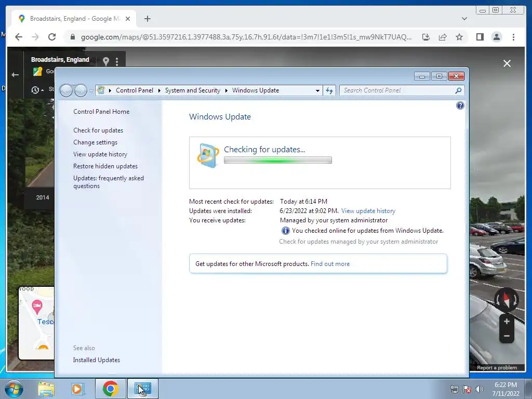
Task: Expand the root breadcrumb arrow before Control Panel
Action: click(x=110, y=90)
